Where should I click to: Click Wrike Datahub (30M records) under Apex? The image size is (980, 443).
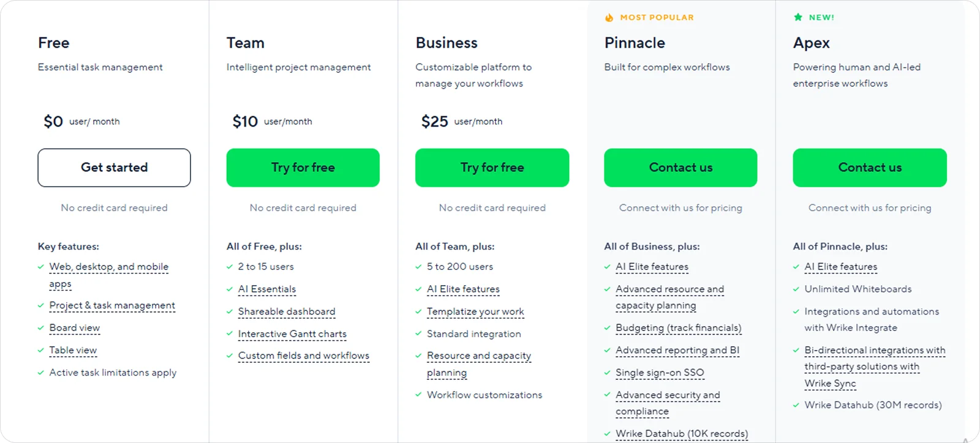873,404
